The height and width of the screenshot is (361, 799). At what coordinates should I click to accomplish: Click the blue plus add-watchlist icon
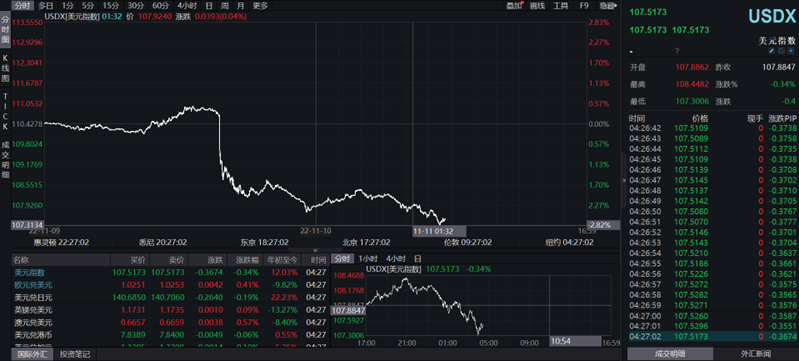[791, 51]
